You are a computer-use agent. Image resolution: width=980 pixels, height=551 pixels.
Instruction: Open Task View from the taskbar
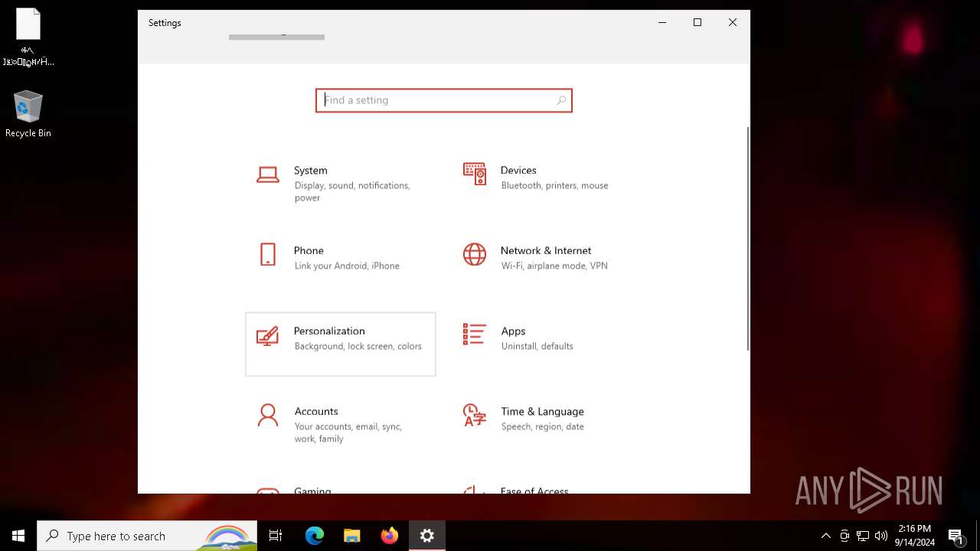(x=276, y=536)
